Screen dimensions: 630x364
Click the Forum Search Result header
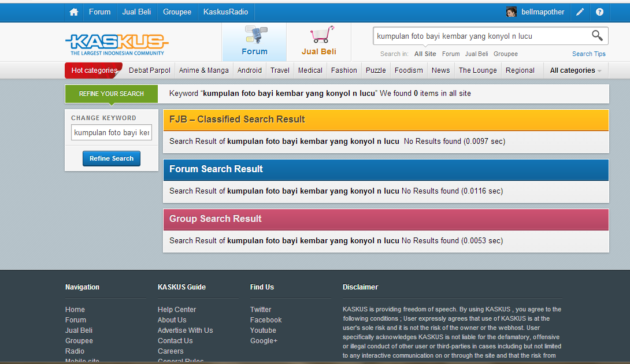(x=386, y=169)
